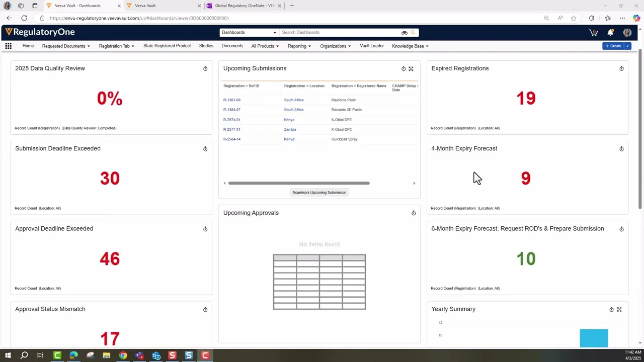Refresh the Upcoming Submissions tile
Image resolution: width=644 pixels, height=362 pixels.
click(404, 68)
